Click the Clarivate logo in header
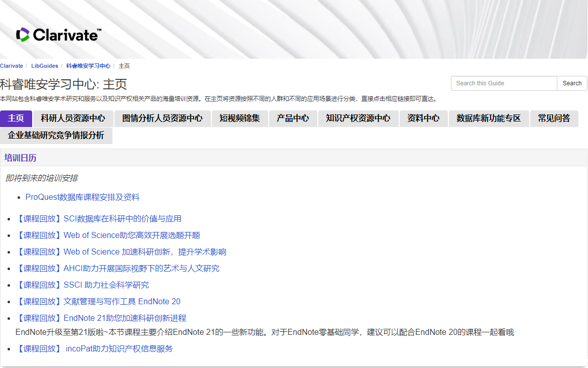 click(58, 35)
